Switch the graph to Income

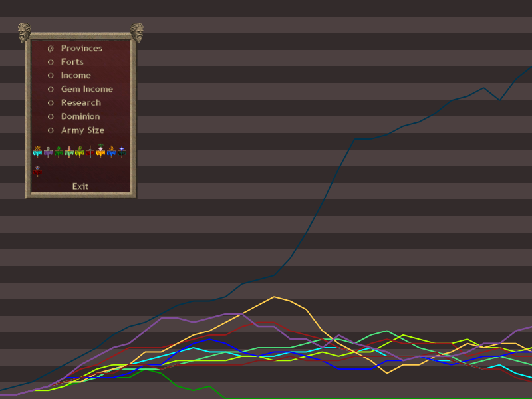pyautogui.click(x=69, y=75)
